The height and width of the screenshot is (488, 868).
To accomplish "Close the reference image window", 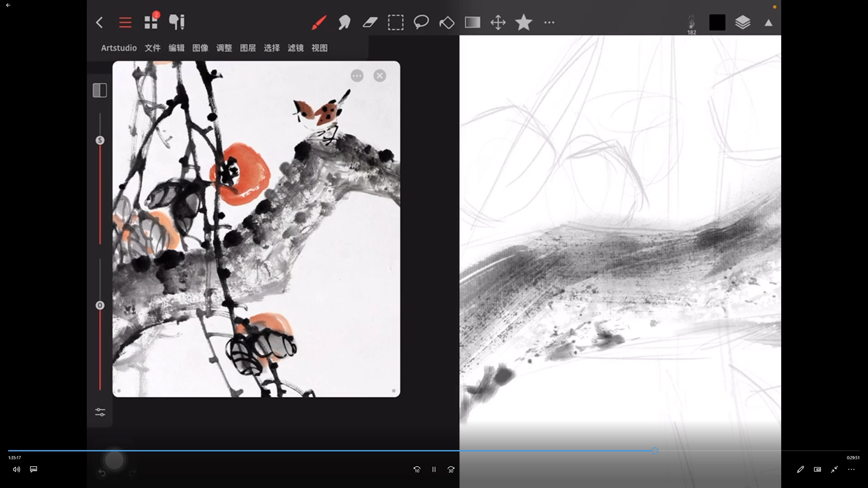I will coord(380,76).
